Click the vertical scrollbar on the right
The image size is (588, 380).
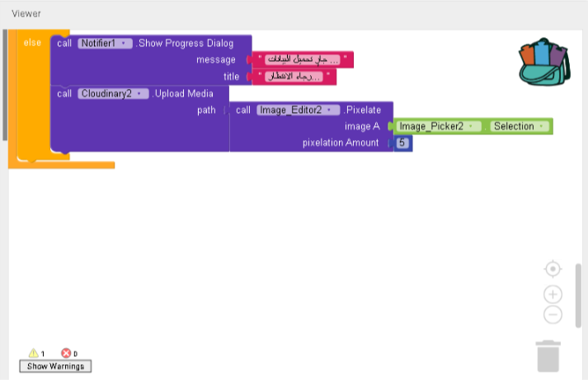tap(578, 296)
